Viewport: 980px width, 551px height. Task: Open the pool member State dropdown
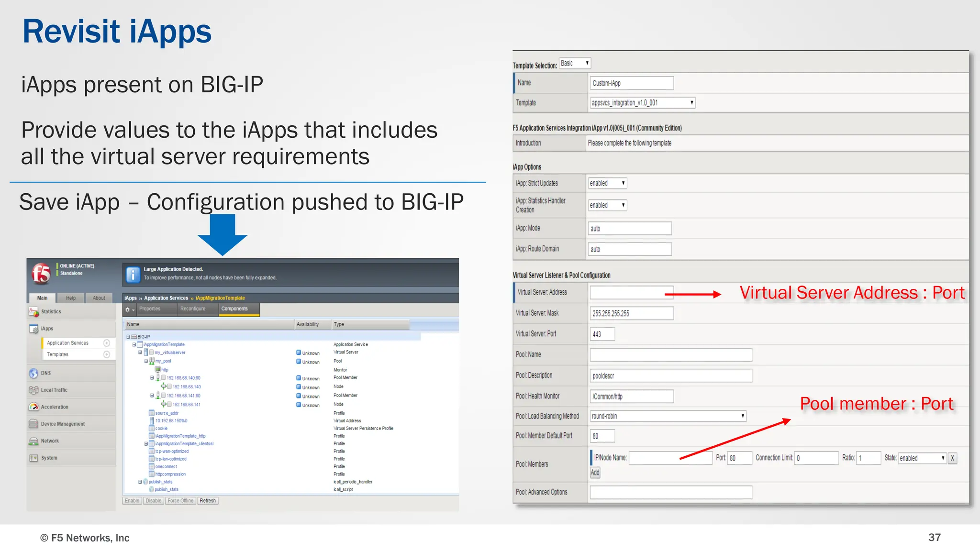tap(922, 458)
